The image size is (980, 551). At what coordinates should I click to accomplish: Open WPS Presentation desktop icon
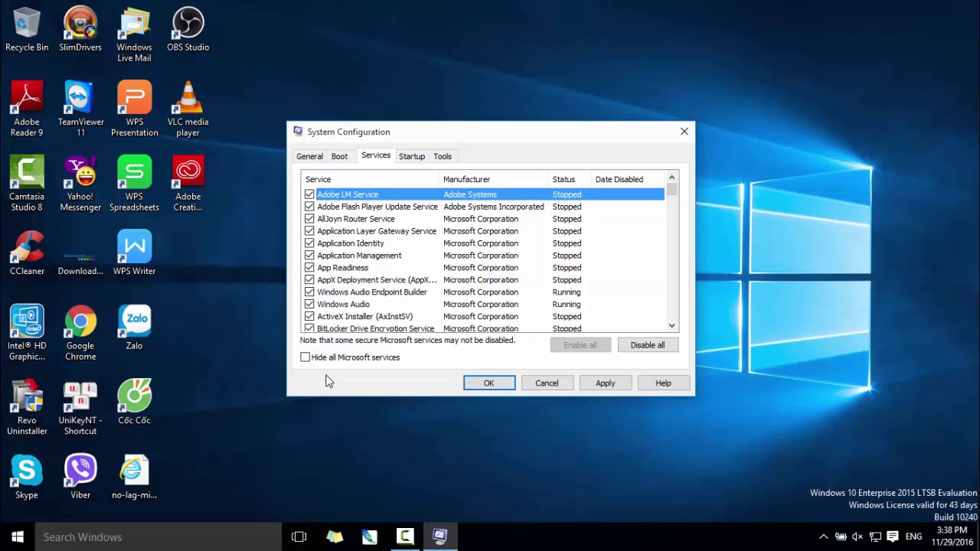click(x=134, y=109)
